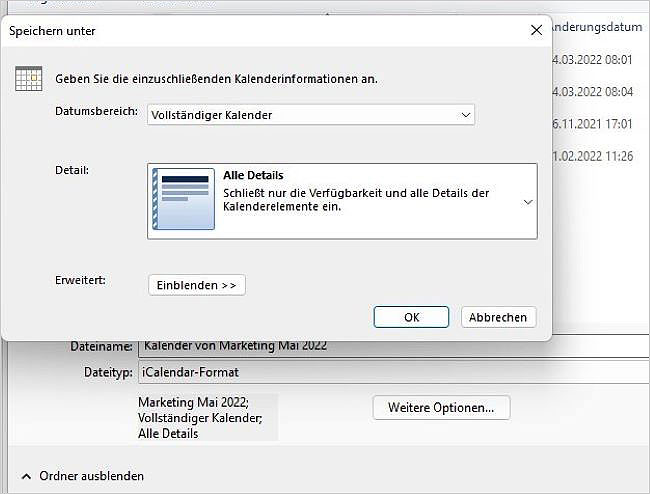
Task: Confirm with the OK button
Action: (x=411, y=317)
